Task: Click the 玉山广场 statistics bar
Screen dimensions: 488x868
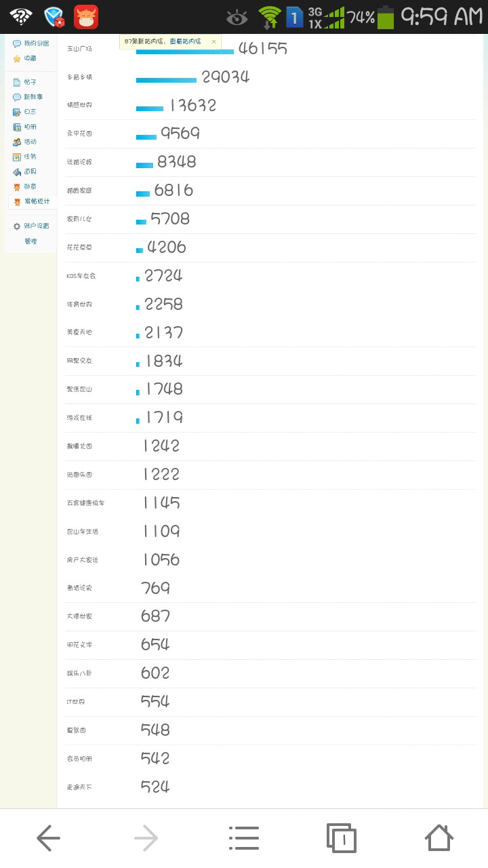Action: coord(185,52)
